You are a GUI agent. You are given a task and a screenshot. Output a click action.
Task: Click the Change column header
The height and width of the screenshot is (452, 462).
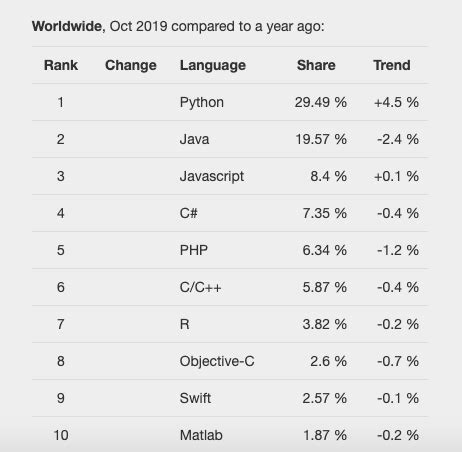point(131,65)
